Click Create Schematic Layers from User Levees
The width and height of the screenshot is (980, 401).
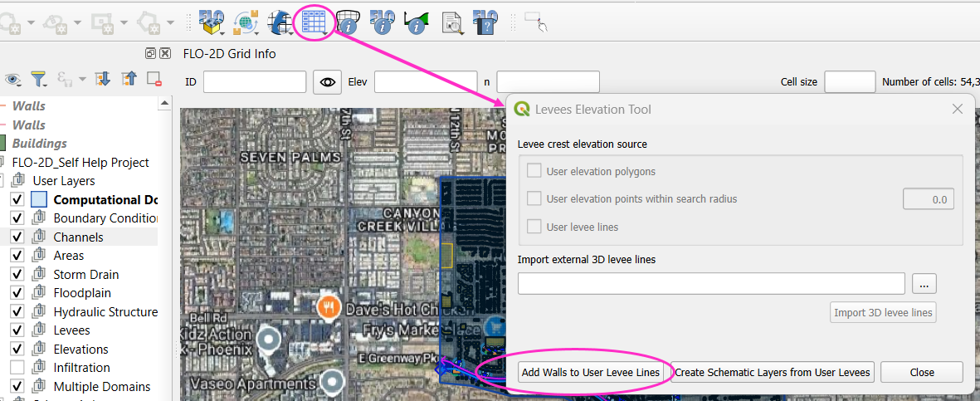pos(773,373)
